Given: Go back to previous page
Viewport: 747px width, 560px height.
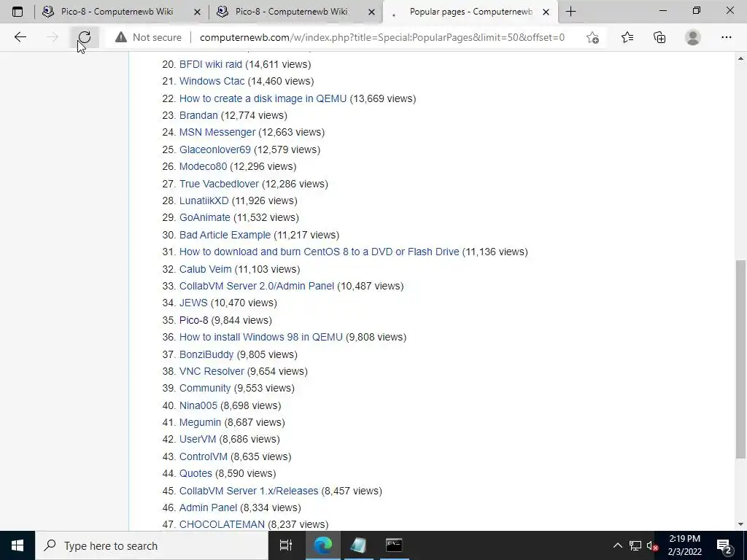Looking at the screenshot, I should [x=20, y=37].
